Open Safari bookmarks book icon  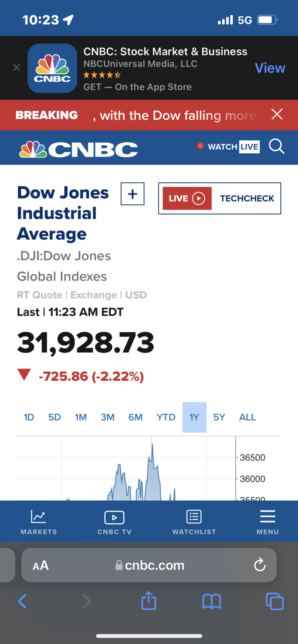click(x=212, y=602)
